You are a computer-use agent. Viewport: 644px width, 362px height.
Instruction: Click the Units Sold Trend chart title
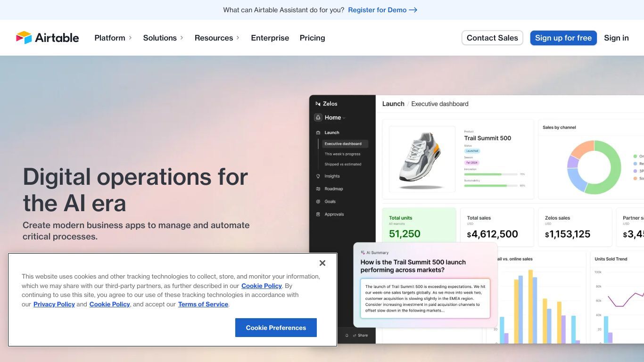point(611,259)
